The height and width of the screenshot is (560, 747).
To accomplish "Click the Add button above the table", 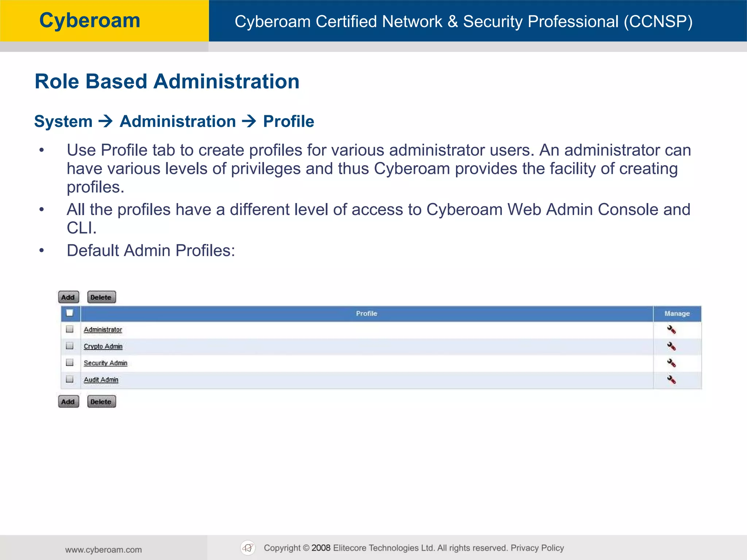I will pos(69,297).
